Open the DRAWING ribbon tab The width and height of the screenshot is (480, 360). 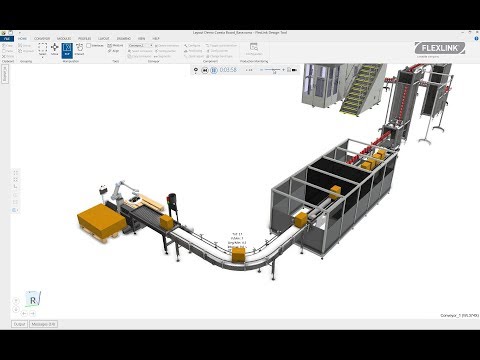(124, 39)
